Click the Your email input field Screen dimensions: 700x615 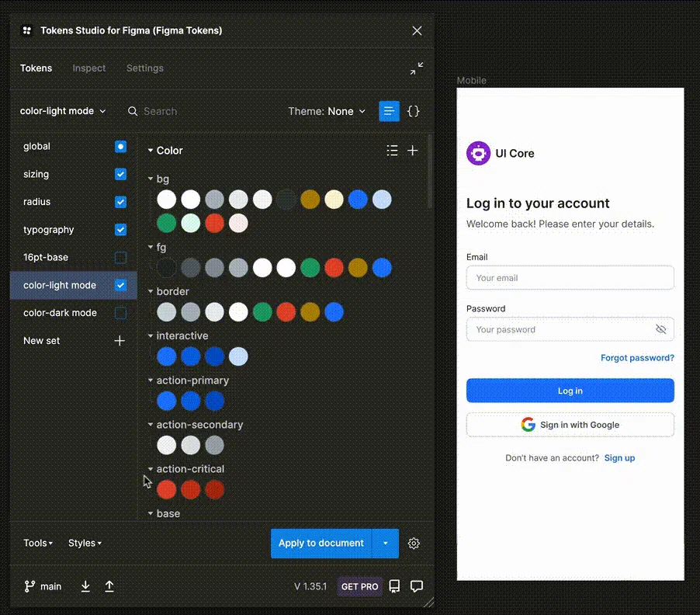click(x=570, y=278)
